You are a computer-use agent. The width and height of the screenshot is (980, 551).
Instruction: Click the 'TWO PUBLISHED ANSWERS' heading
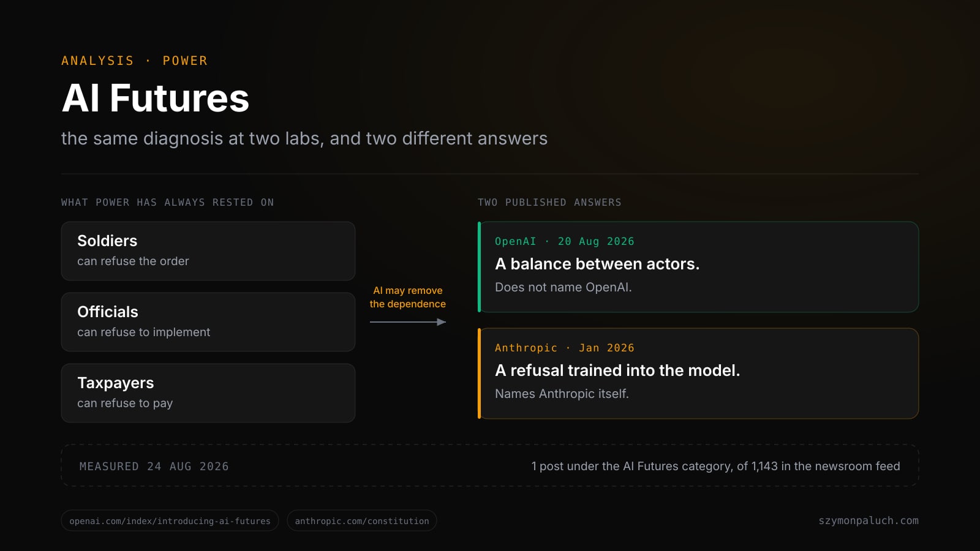tap(549, 202)
